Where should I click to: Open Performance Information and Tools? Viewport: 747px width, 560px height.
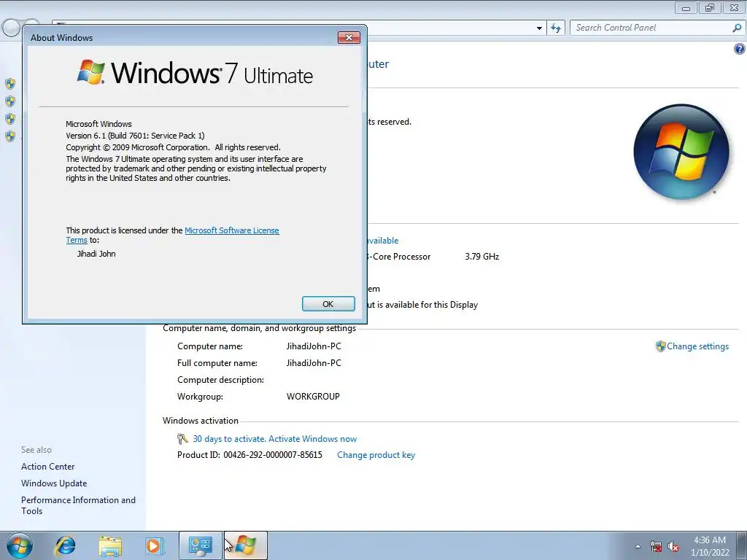(x=78, y=505)
